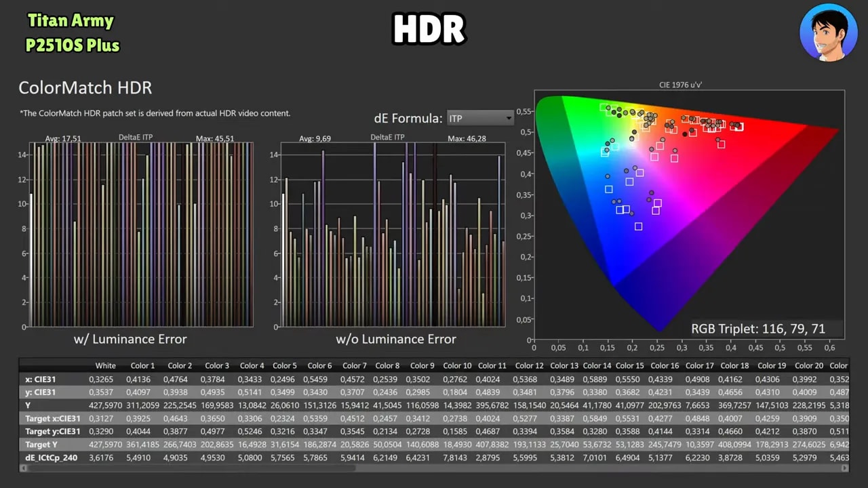Click the cell value '147,5103' under Color 19

pos(772,405)
